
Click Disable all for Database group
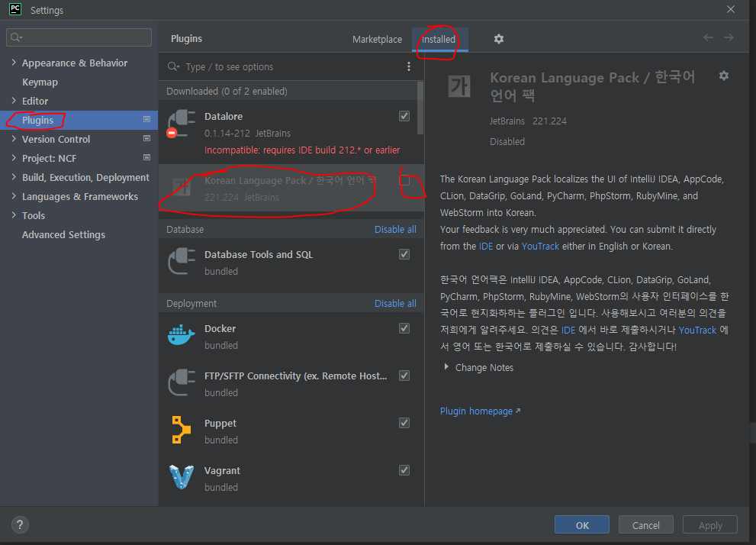pyautogui.click(x=395, y=230)
